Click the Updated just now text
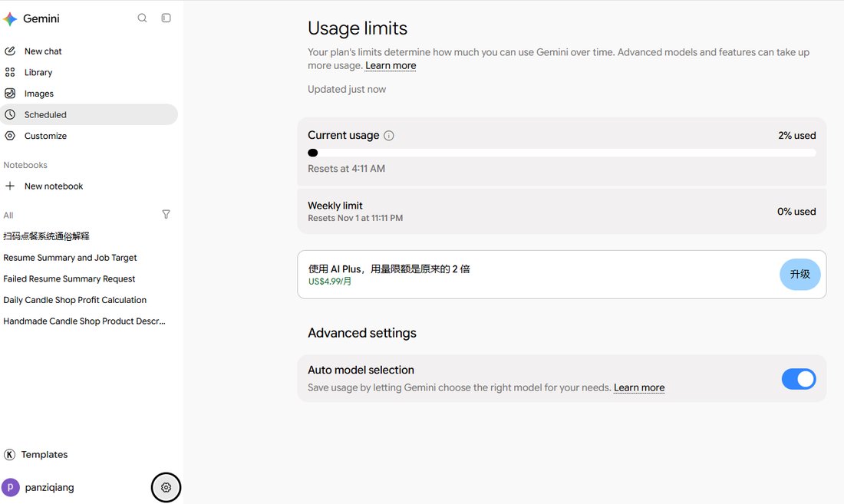 click(347, 89)
